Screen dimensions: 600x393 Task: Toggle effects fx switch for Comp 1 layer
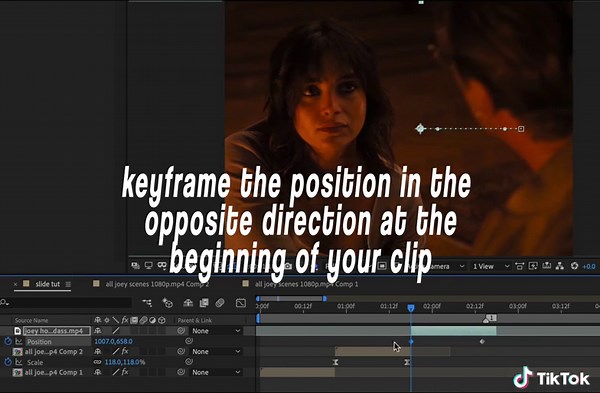tap(125, 372)
